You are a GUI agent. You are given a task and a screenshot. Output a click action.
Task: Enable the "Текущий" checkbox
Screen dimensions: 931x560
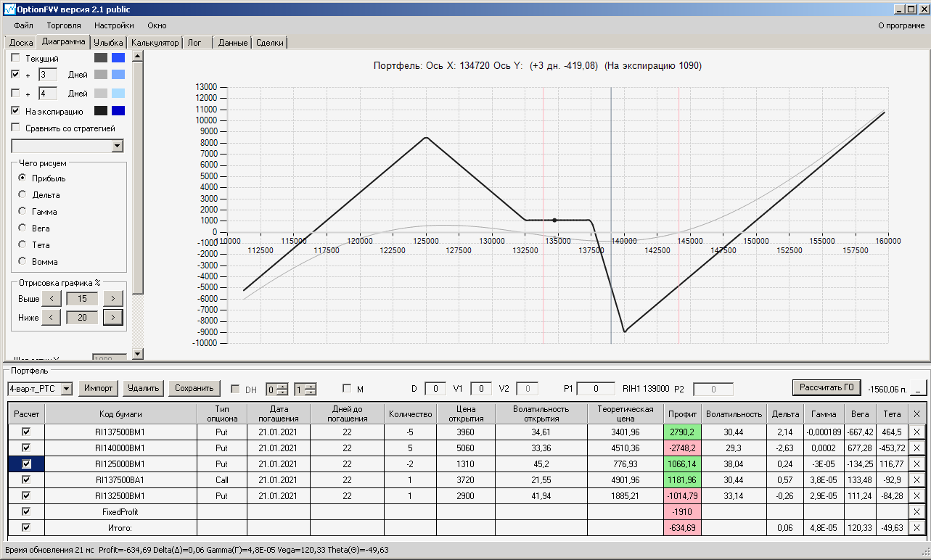(x=15, y=58)
